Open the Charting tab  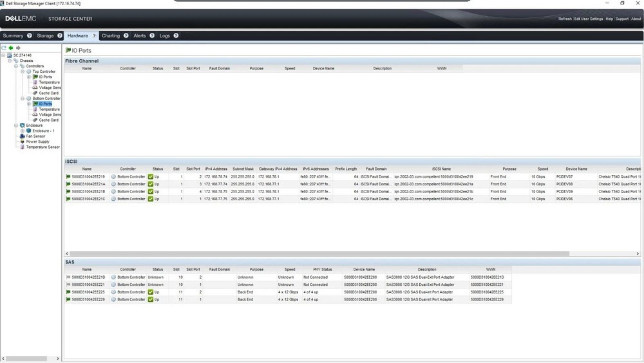pos(111,36)
